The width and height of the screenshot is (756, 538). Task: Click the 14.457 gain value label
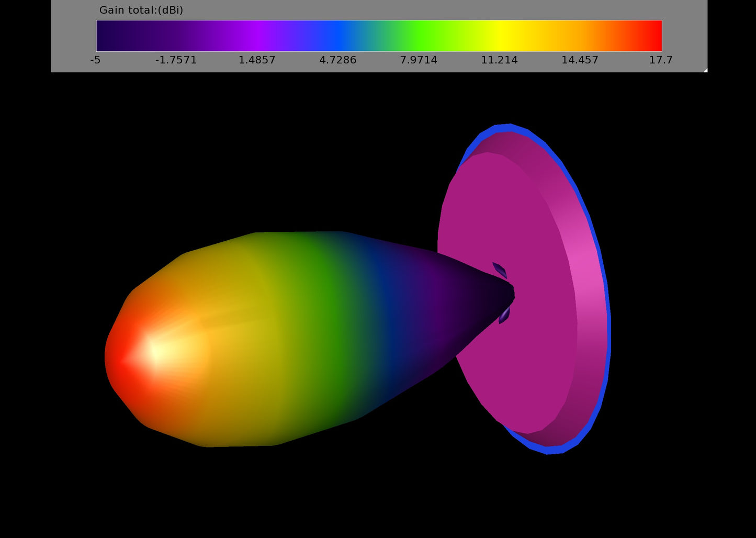[x=580, y=60]
